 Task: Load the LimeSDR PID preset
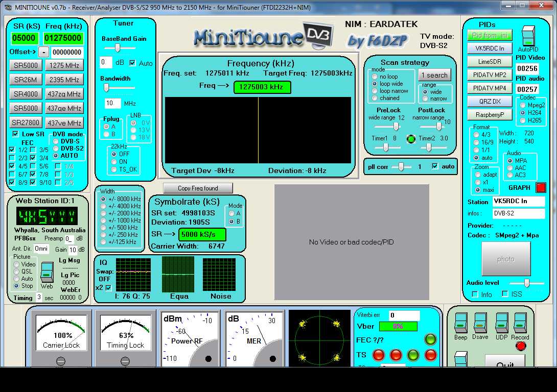490,61
